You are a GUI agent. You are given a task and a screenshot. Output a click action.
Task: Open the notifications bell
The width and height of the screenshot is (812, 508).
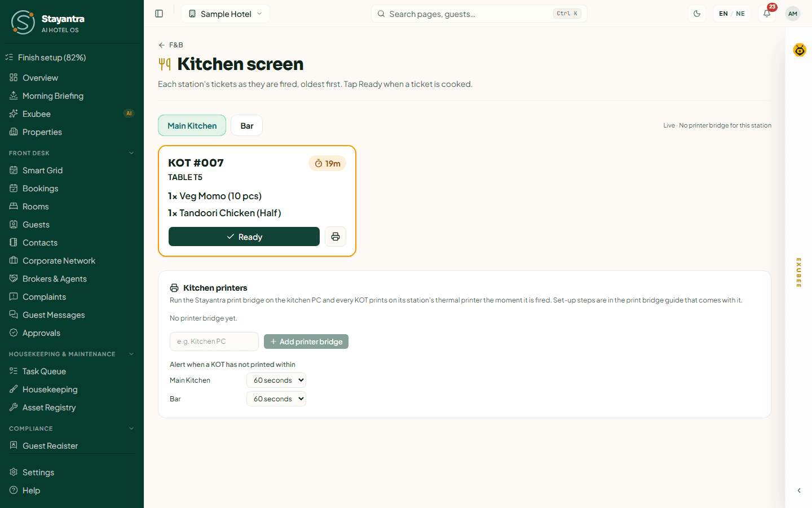pyautogui.click(x=767, y=14)
